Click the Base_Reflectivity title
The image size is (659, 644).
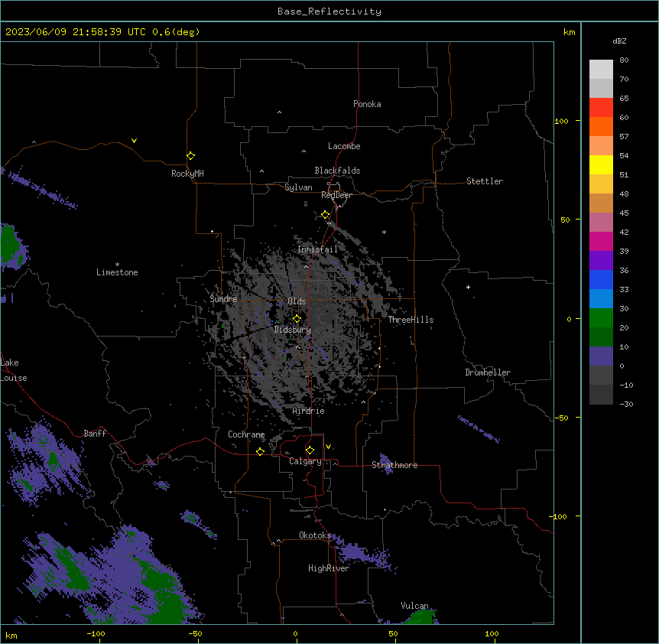coord(329,11)
